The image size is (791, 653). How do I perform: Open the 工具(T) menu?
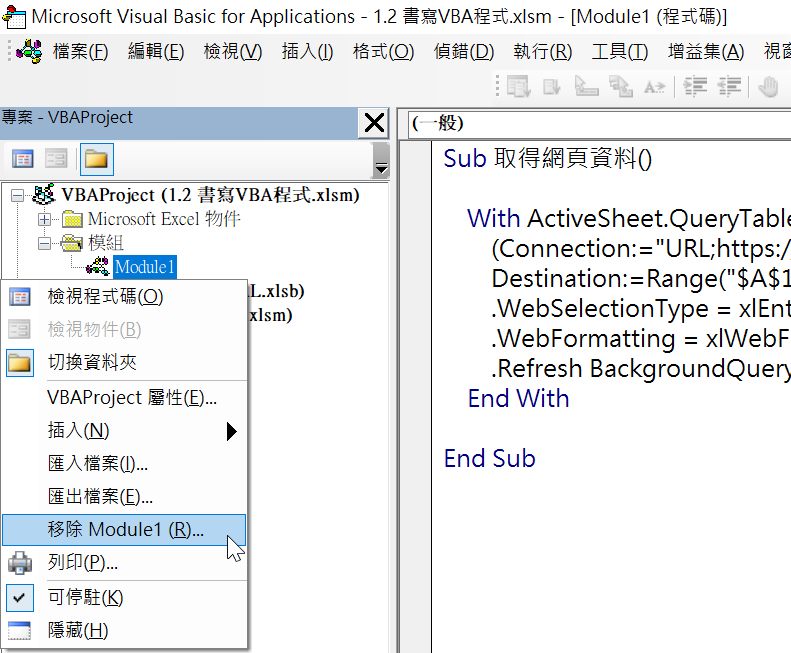tap(619, 51)
